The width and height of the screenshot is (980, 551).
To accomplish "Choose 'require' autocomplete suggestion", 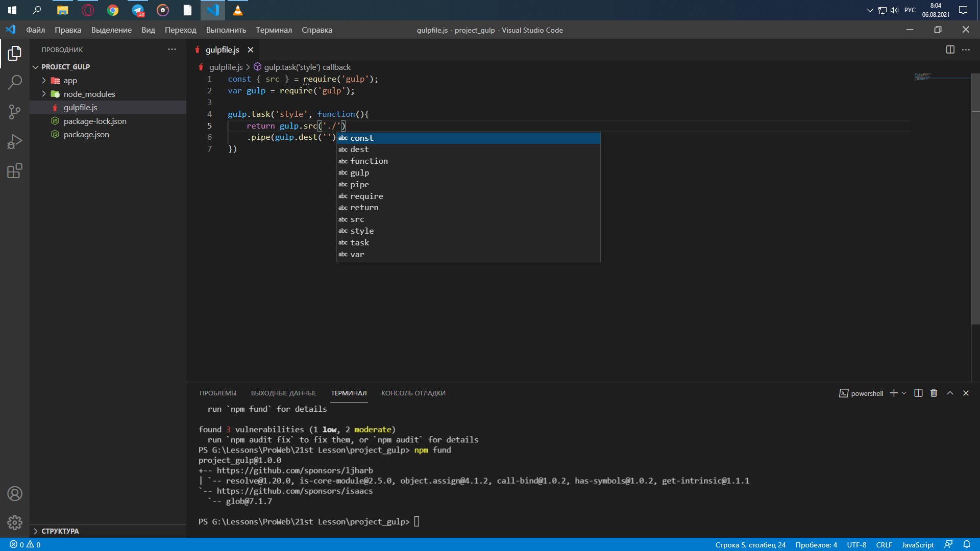I will pyautogui.click(x=468, y=196).
